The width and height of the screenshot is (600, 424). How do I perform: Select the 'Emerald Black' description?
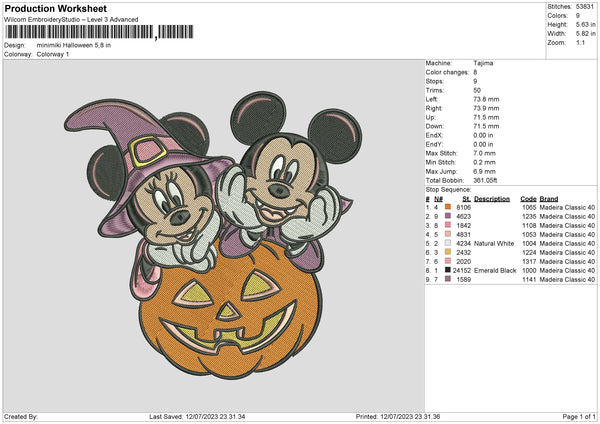point(495,271)
